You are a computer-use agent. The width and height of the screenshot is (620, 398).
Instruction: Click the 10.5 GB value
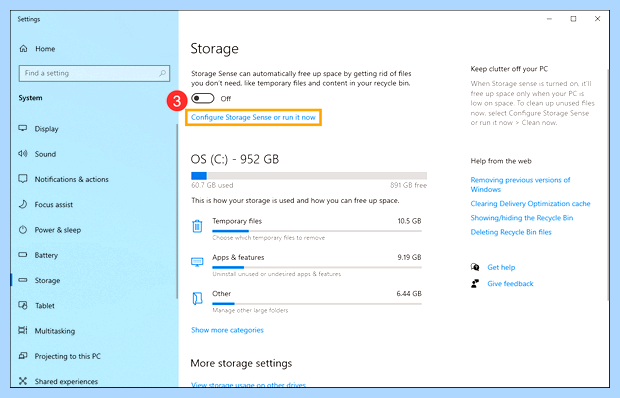[409, 221]
